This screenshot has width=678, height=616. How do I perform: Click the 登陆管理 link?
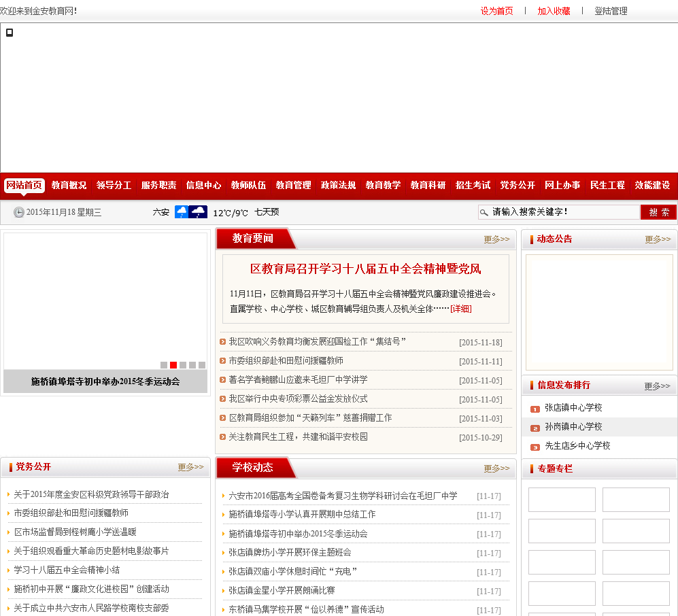(x=611, y=12)
